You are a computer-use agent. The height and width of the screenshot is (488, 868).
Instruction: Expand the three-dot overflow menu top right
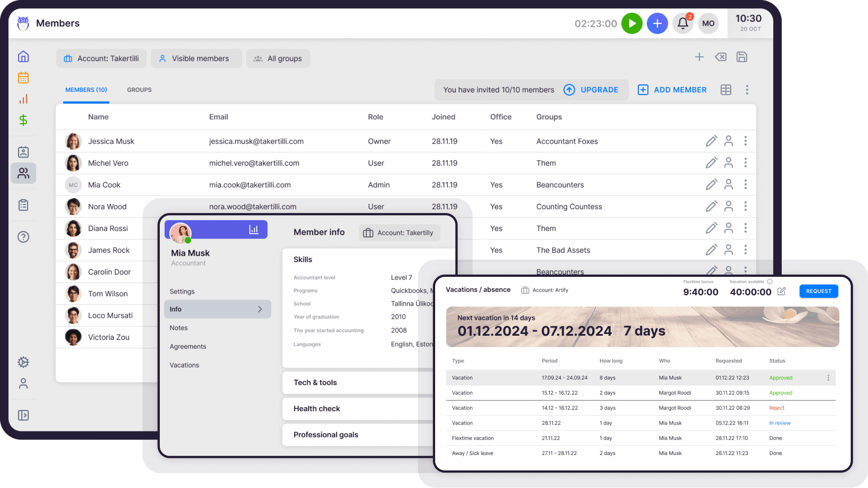(746, 89)
